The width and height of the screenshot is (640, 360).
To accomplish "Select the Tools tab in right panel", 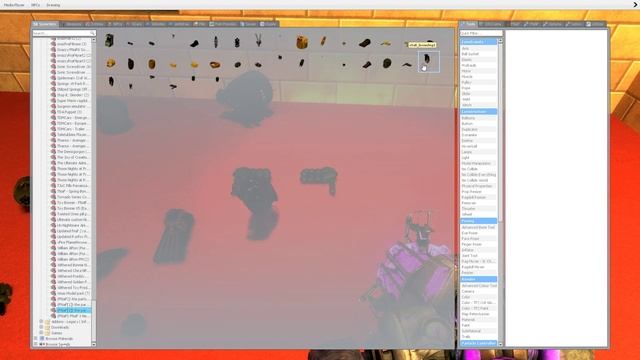I will pyautogui.click(x=468, y=24).
